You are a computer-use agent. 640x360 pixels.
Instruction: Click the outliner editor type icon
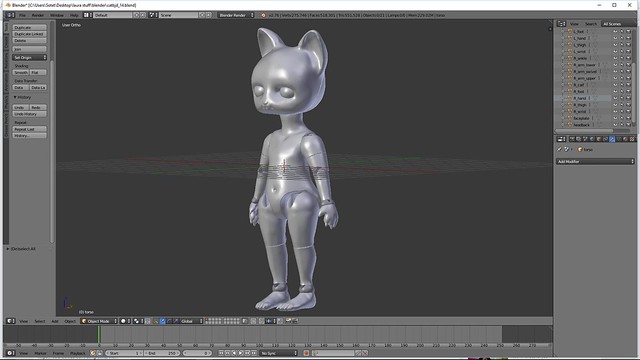(561, 24)
